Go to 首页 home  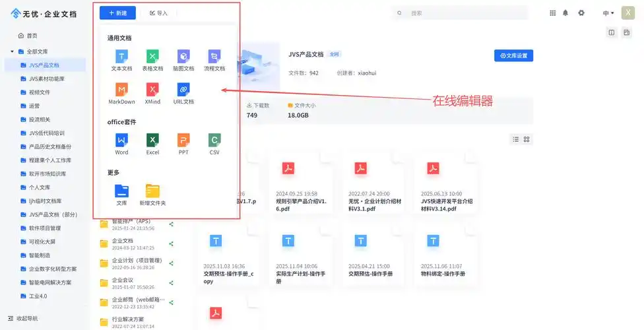(28, 36)
